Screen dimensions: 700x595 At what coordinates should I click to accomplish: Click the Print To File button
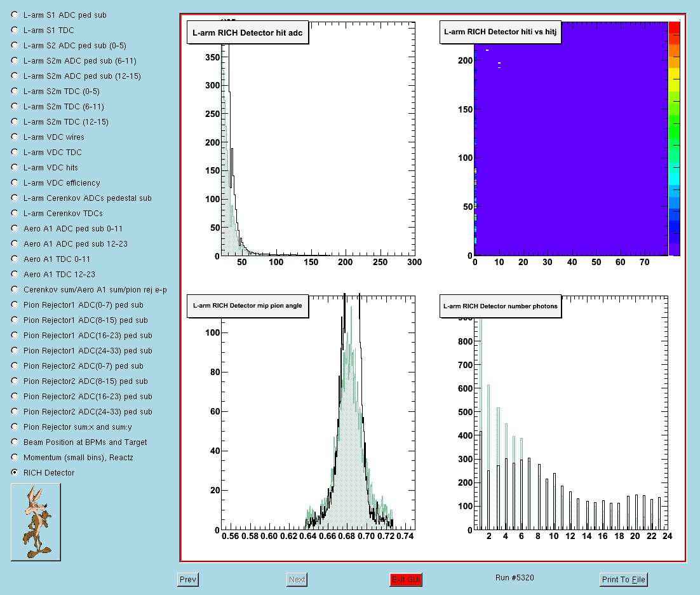[624, 579]
